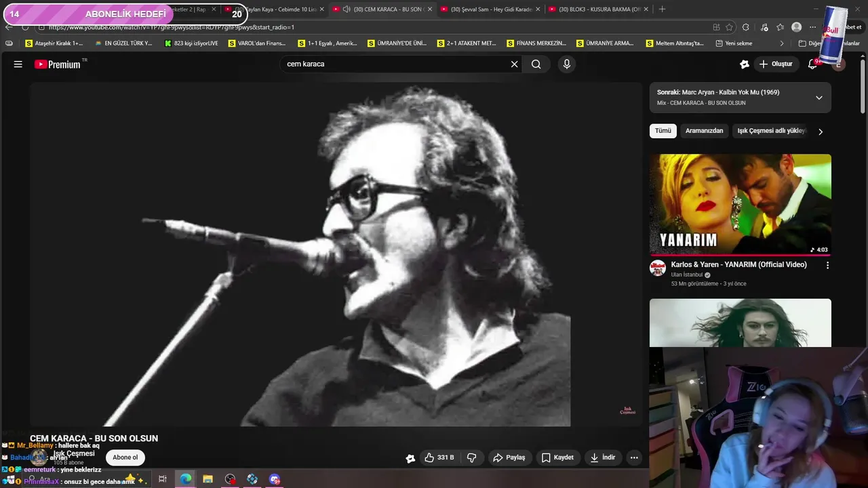Image resolution: width=868 pixels, height=488 pixels.
Task: Open 823 kişi izliyorLIVE bookmark
Action: click(x=191, y=43)
